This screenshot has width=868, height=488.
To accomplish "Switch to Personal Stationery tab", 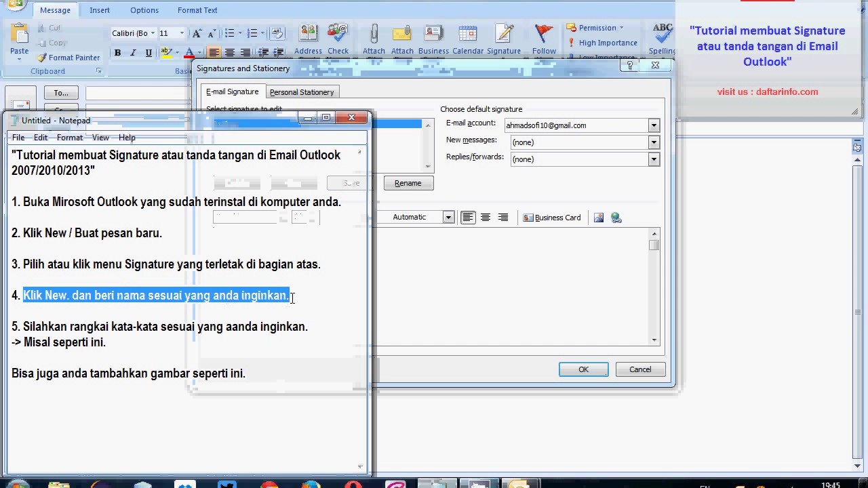I will point(302,92).
